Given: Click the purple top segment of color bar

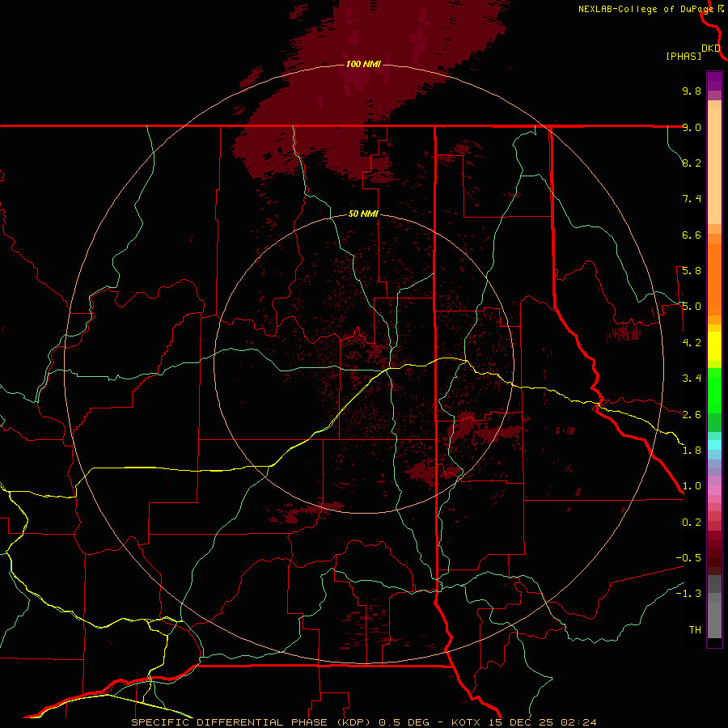Looking at the screenshot, I should click(714, 81).
